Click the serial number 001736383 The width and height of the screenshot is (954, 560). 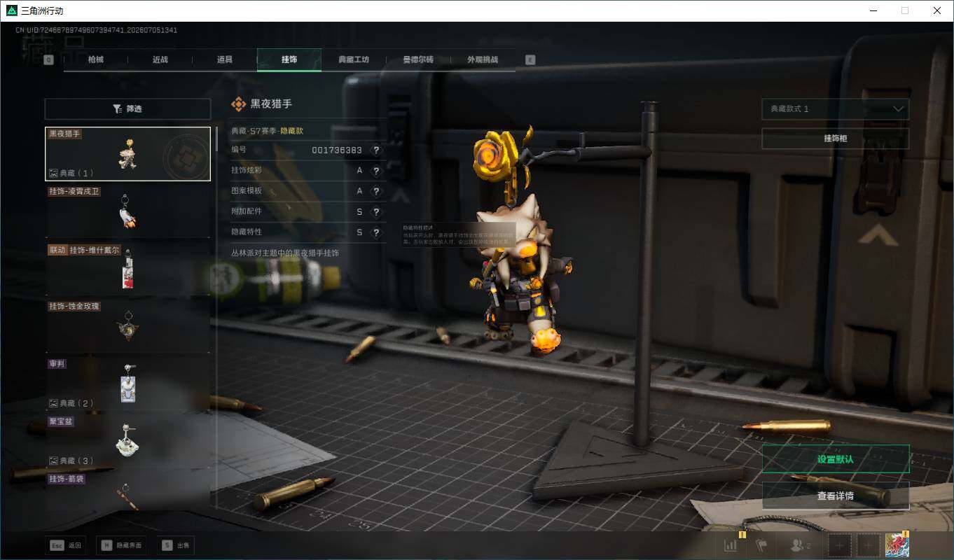click(337, 150)
